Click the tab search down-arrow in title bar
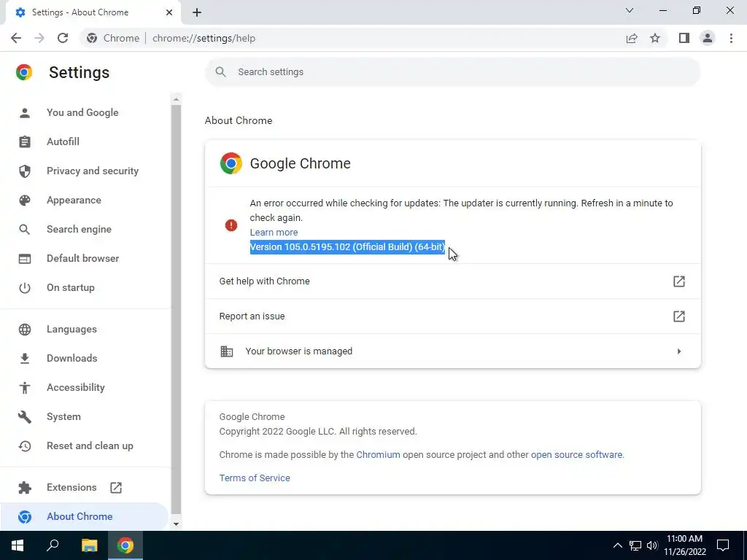Viewport: 747px width, 560px height. [x=630, y=10]
